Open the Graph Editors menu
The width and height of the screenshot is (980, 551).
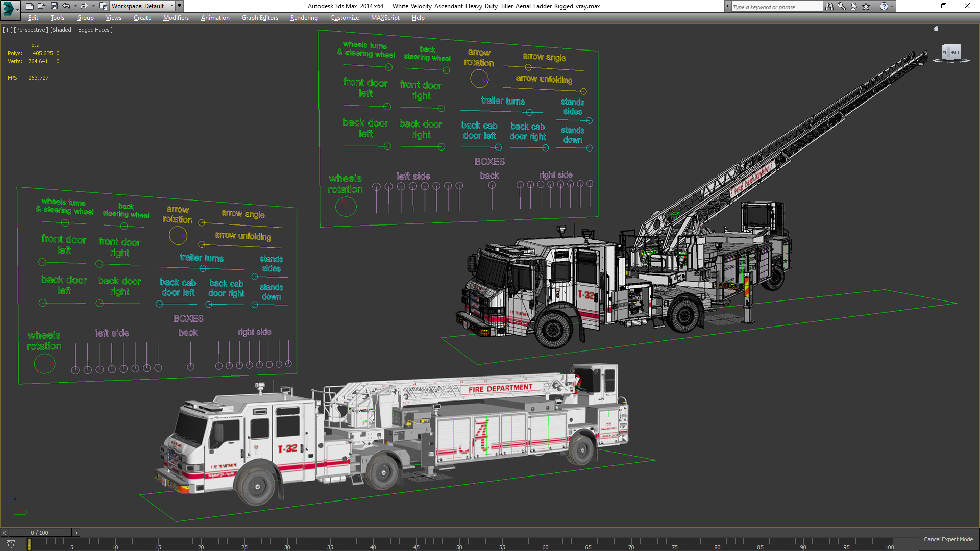pos(260,18)
